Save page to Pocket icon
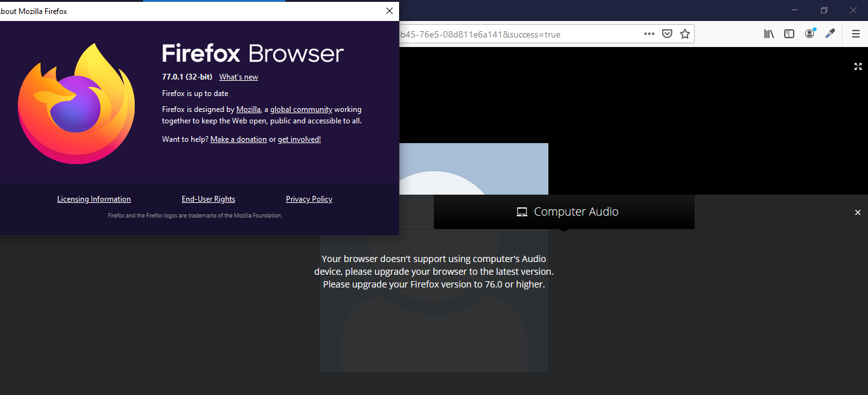 667,34
